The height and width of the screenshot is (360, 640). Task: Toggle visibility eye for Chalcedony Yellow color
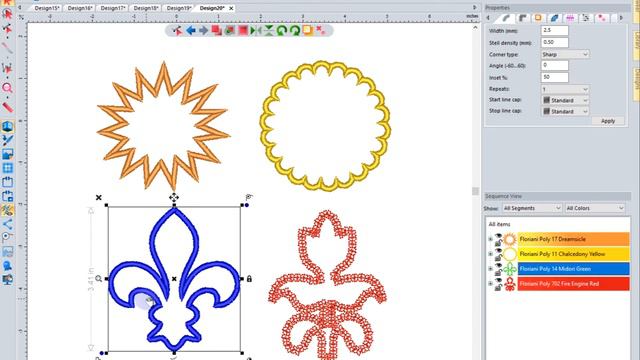click(498, 251)
